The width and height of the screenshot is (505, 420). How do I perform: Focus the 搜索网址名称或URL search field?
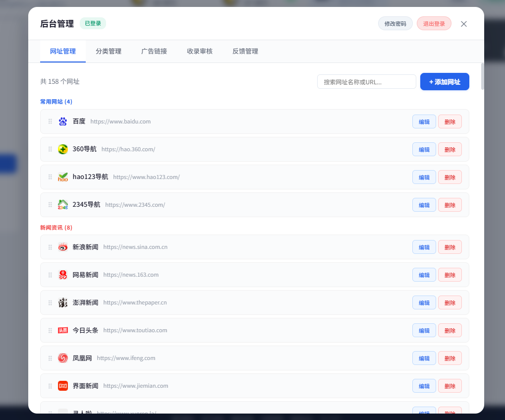(367, 82)
